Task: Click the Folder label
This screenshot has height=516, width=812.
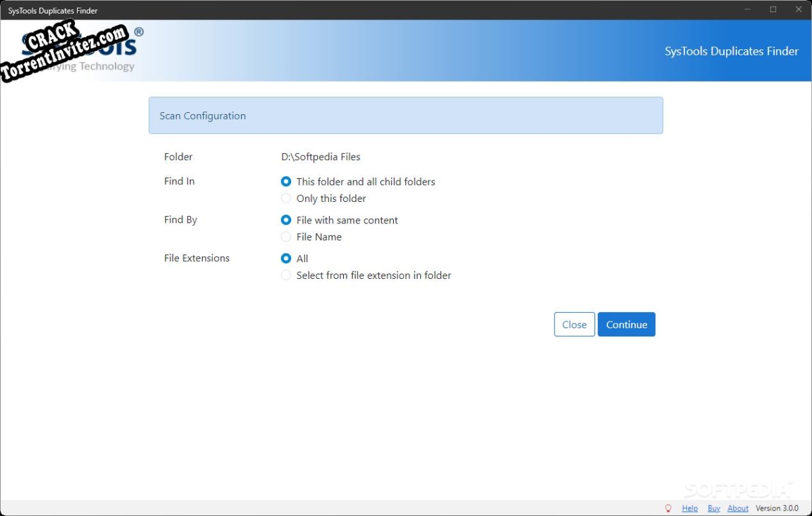Action: pos(178,156)
